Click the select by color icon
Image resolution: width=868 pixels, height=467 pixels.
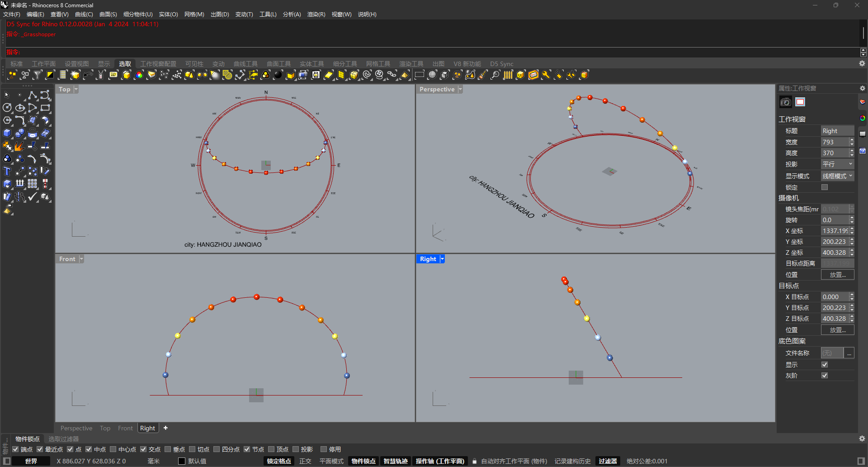pos(139,75)
